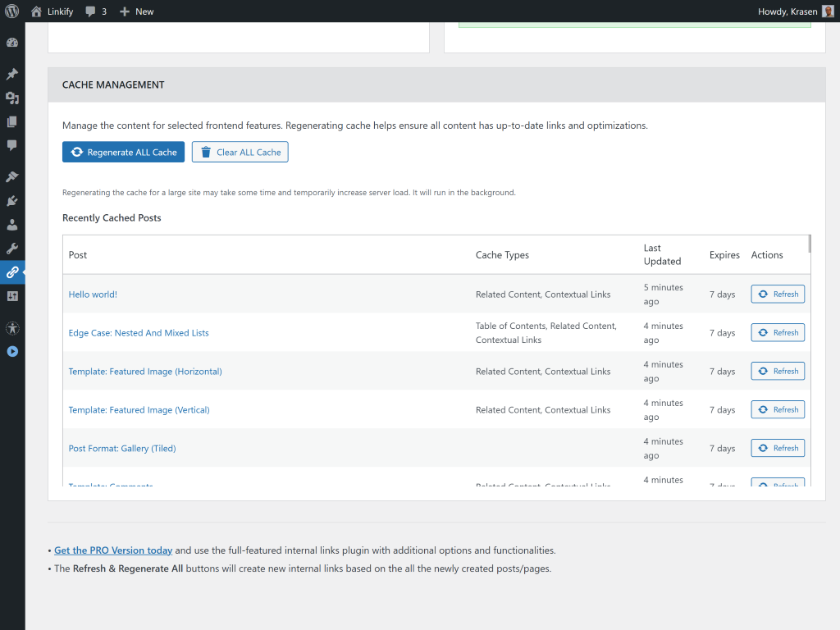Viewport: 840px width, 630px height.
Task: Open Comments from the sidebar icon
Action: pyautogui.click(x=12, y=145)
